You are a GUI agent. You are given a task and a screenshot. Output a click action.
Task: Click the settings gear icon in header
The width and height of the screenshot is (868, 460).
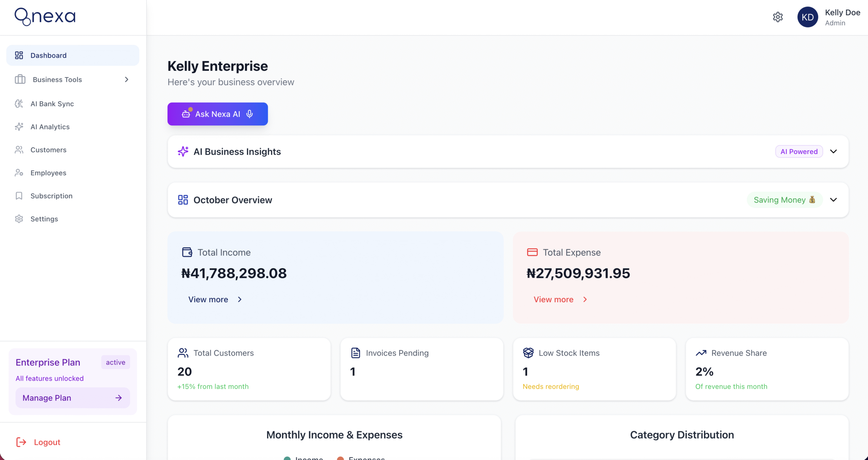[777, 17]
